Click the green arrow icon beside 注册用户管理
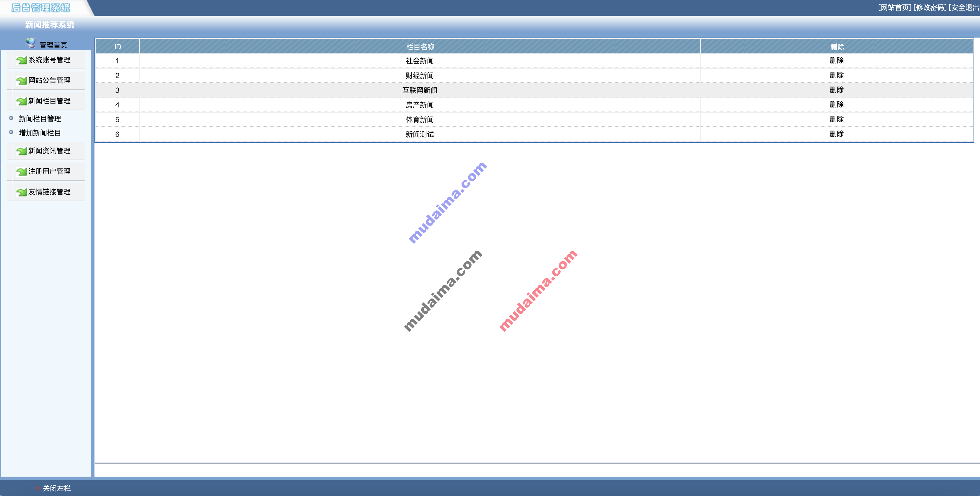 coord(22,172)
